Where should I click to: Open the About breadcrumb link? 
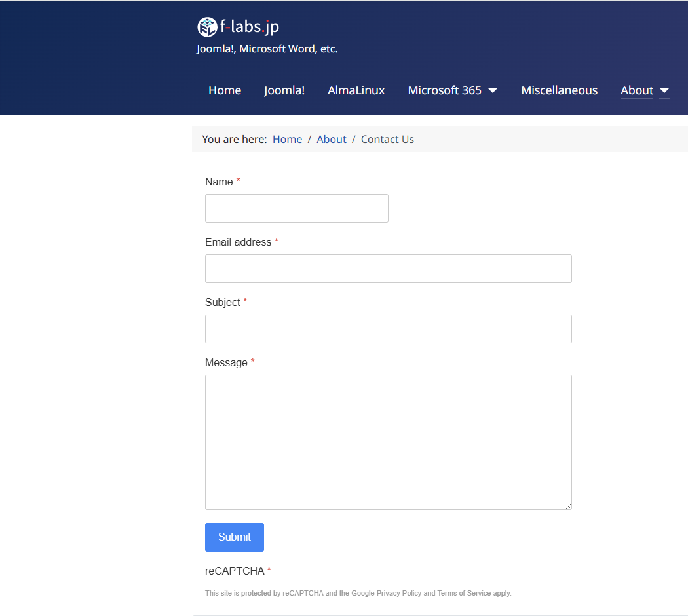tap(331, 139)
